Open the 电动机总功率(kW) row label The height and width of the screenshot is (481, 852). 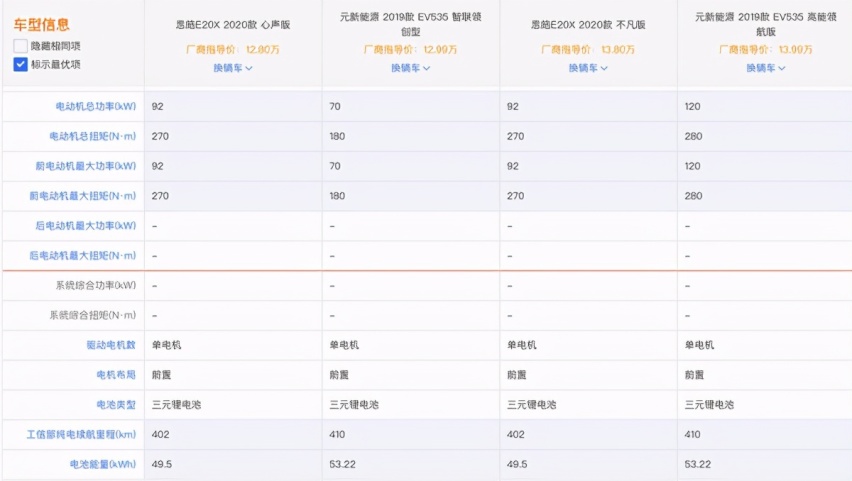coord(96,107)
